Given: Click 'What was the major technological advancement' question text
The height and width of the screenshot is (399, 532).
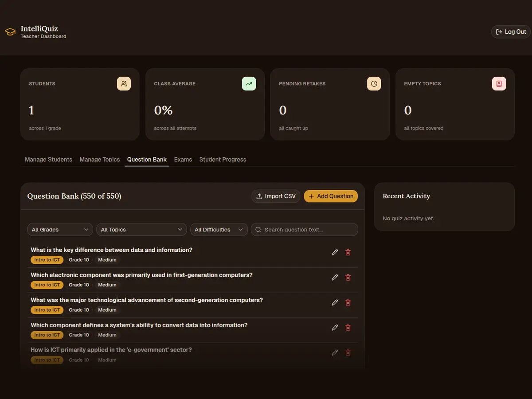Looking at the screenshot, I should click(x=147, y=300).
